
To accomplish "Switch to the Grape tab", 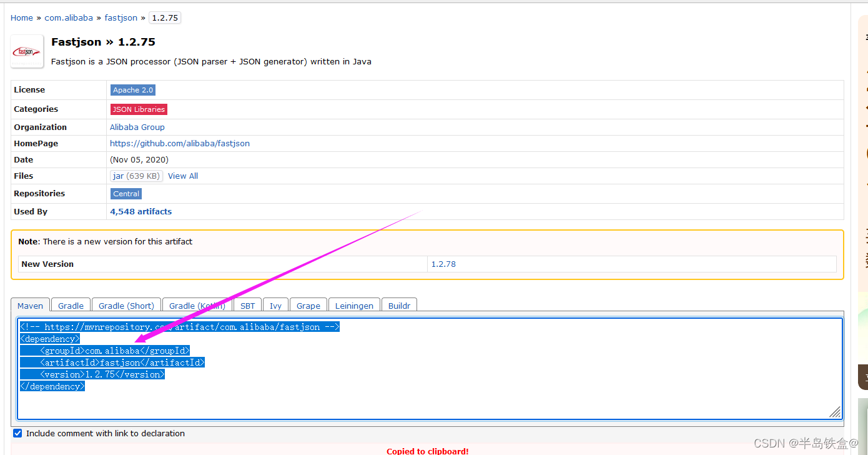I will pyautogui.click(x=308, y=306).
